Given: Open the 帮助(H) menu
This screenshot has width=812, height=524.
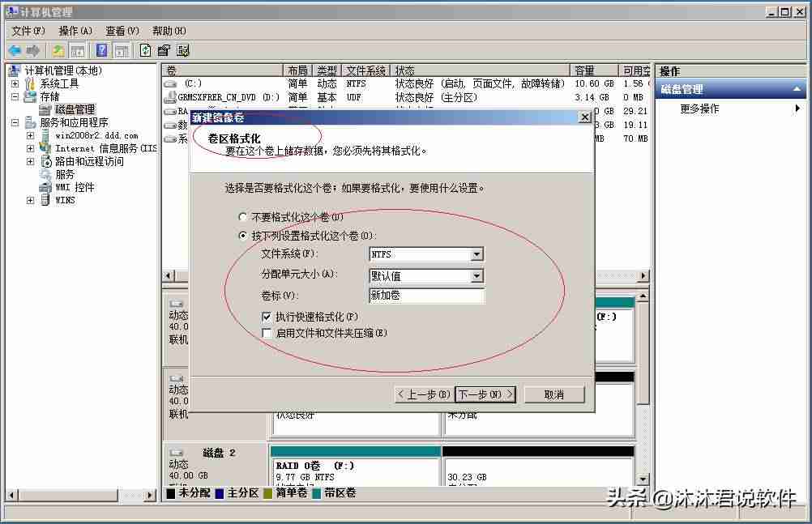Looking at the screenshot, I should [169, 31].
